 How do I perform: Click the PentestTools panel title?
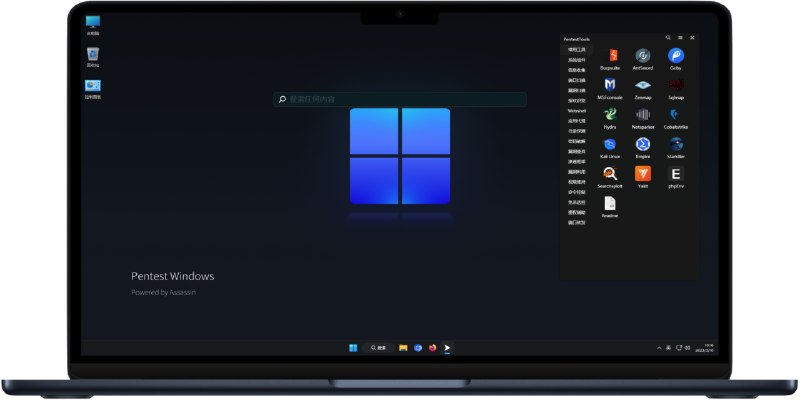[577, 39]
